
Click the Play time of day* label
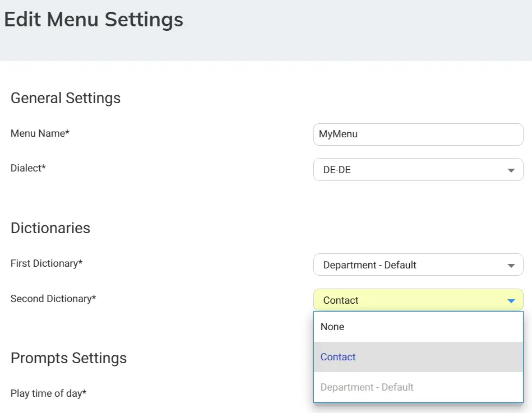(x=49, y=393)
